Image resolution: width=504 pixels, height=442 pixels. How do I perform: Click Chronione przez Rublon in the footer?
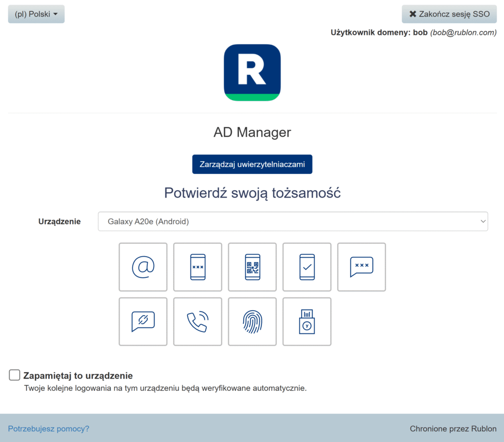(x=453, y=428)
